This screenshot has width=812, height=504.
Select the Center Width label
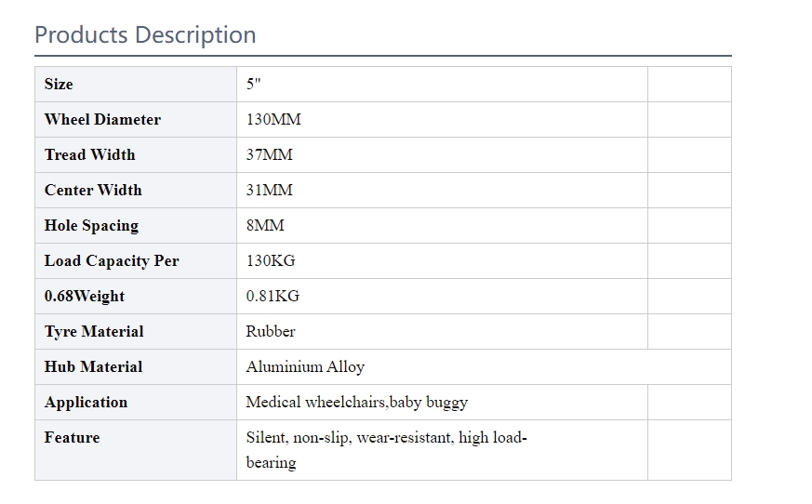coord(93,190)
